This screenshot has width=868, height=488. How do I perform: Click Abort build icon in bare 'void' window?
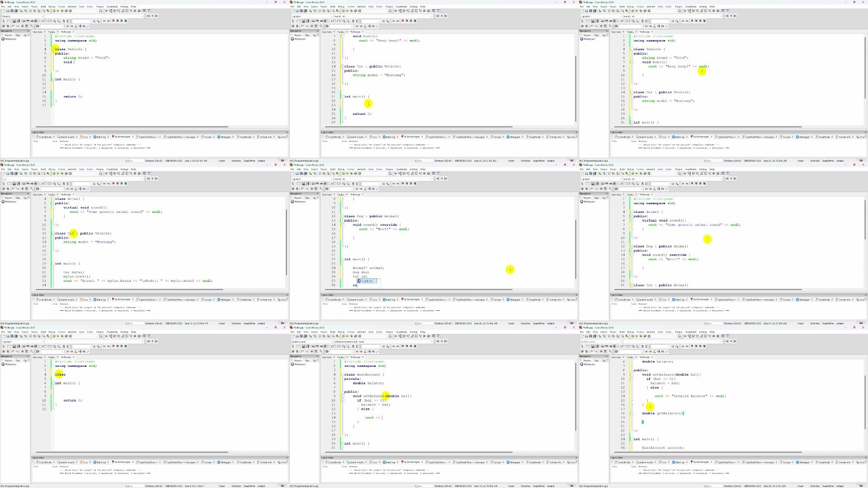70,11
